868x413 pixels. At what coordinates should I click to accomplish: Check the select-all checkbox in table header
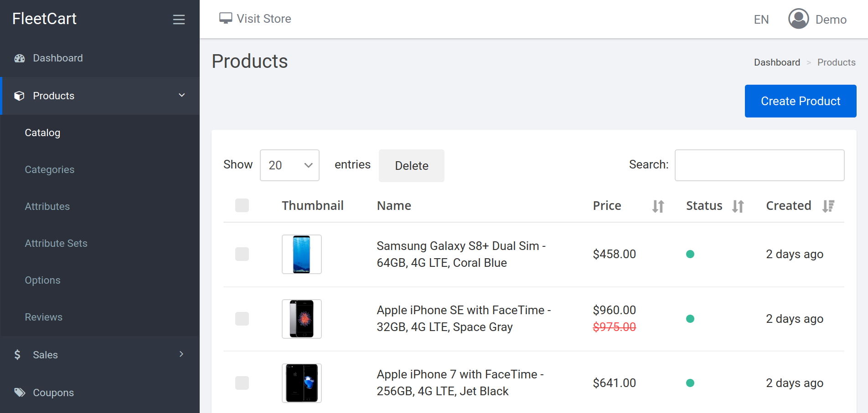[x=242, y=205]
